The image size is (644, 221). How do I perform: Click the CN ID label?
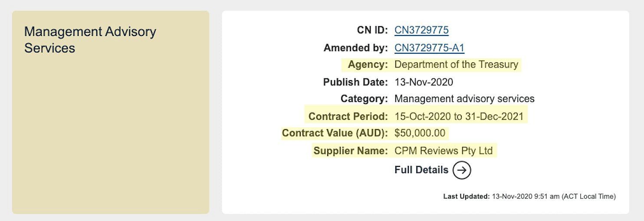(372, 30)
